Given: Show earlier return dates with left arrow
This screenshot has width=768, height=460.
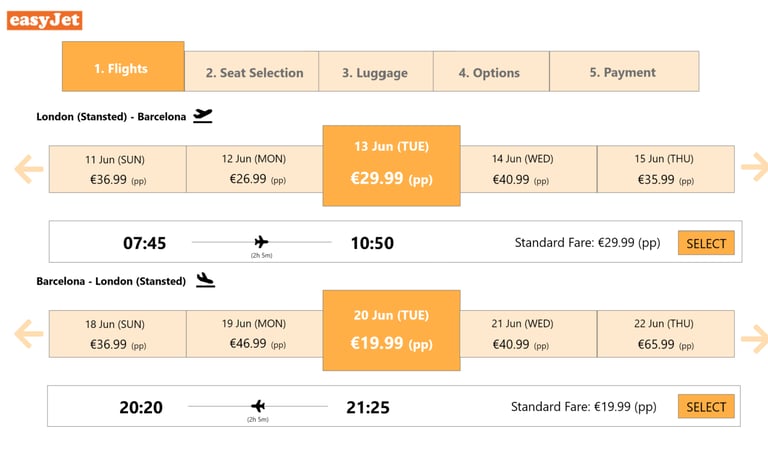Looking at the screenshot, I should click(29, 333).
